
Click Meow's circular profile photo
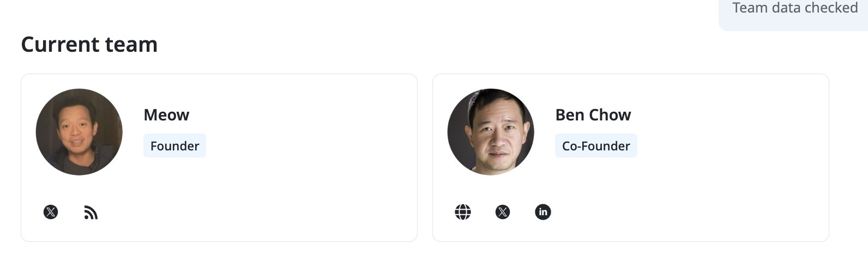pos(79,132)
